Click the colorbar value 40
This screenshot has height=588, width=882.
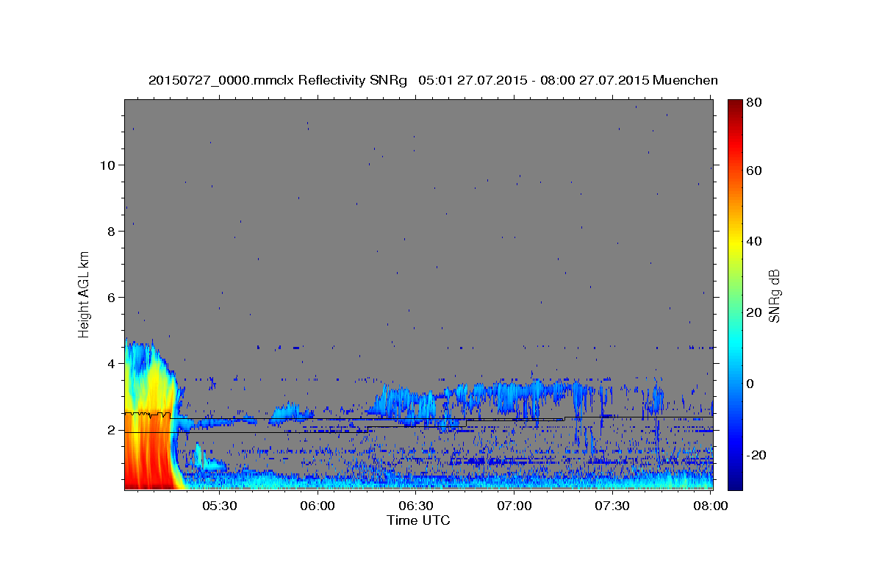tap(755, 241)
